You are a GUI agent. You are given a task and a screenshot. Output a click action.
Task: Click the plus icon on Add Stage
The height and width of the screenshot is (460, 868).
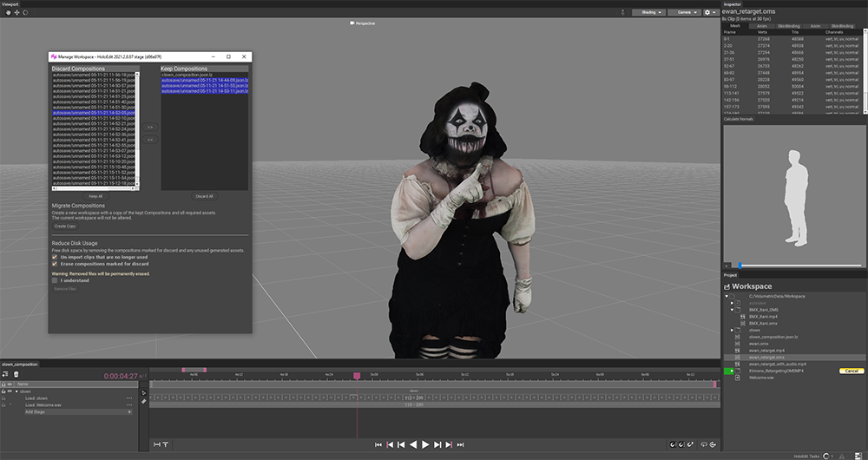(129, 412)
